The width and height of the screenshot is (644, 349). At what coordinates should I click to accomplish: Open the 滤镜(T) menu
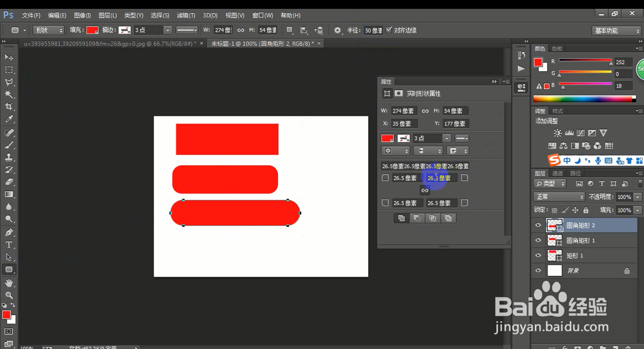(x=186, y=15)
